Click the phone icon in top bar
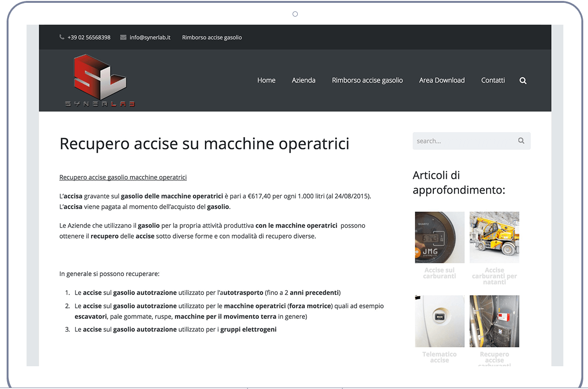This screenshot has height=389, width=588. coord(62,37)
